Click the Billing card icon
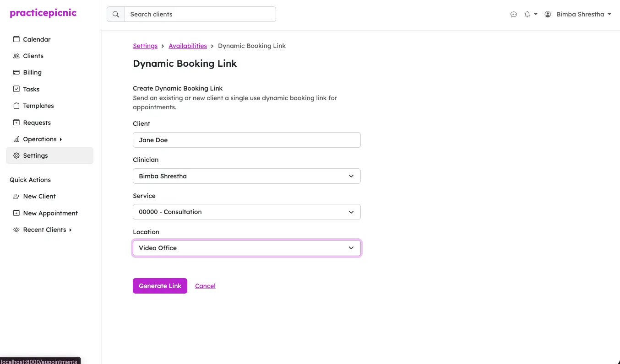Viewport: 620px width, 364px height. click(x=16, y=72)
